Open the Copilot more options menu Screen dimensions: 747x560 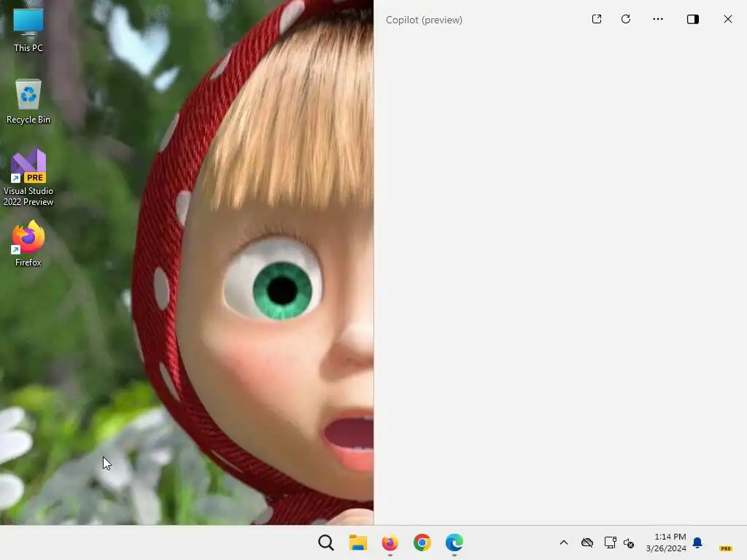pyautogui.click(x=658, y=19)
